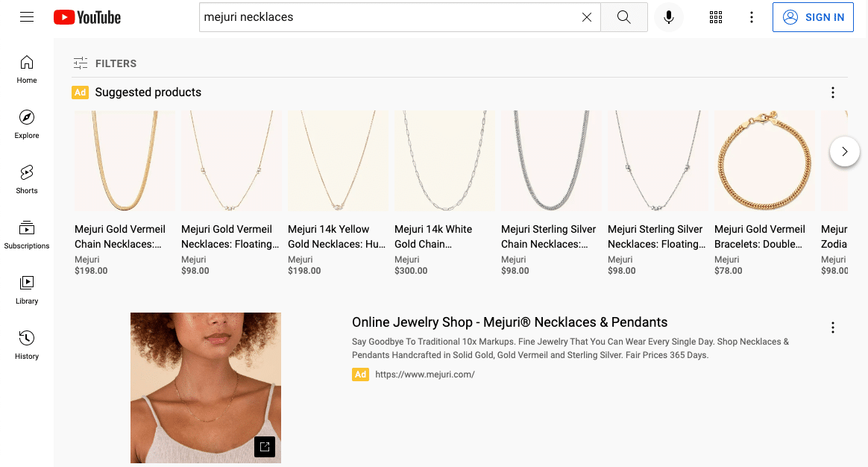868x467 pixels.
Task: Open Sterling Silver Chain necklace image
Action: (x=551, y=160)
